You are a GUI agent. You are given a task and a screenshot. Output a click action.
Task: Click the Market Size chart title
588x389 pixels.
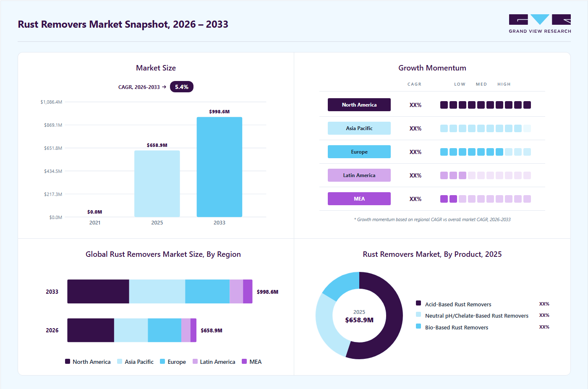156,68
